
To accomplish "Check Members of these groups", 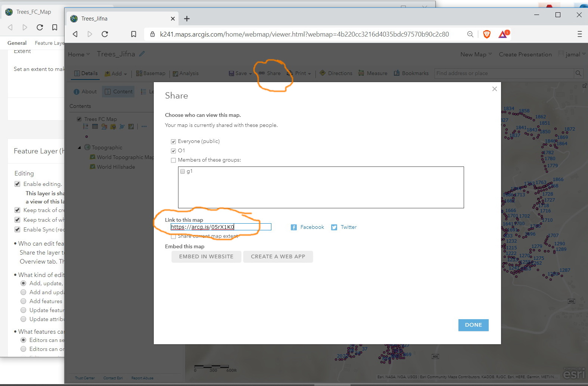I will 173,160.
